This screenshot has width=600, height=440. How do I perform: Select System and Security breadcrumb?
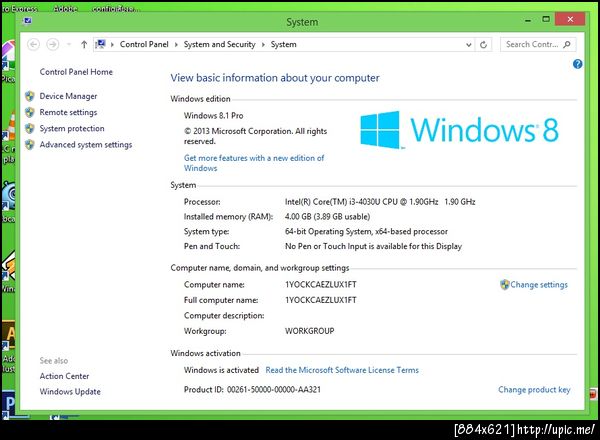pyautogui.click(x=219, y=44)
